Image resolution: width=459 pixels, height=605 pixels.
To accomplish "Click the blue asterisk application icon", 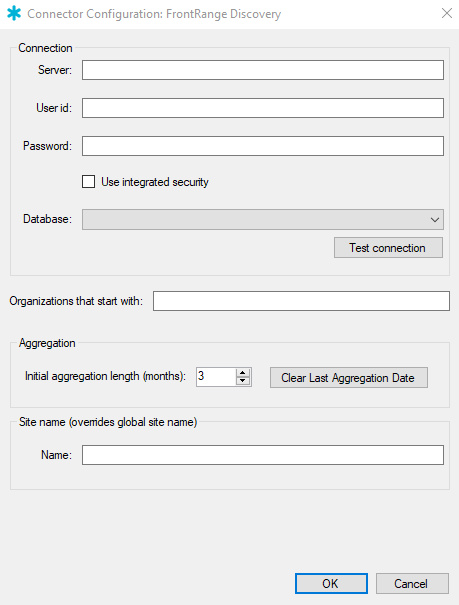I will (x=14, y=14).
